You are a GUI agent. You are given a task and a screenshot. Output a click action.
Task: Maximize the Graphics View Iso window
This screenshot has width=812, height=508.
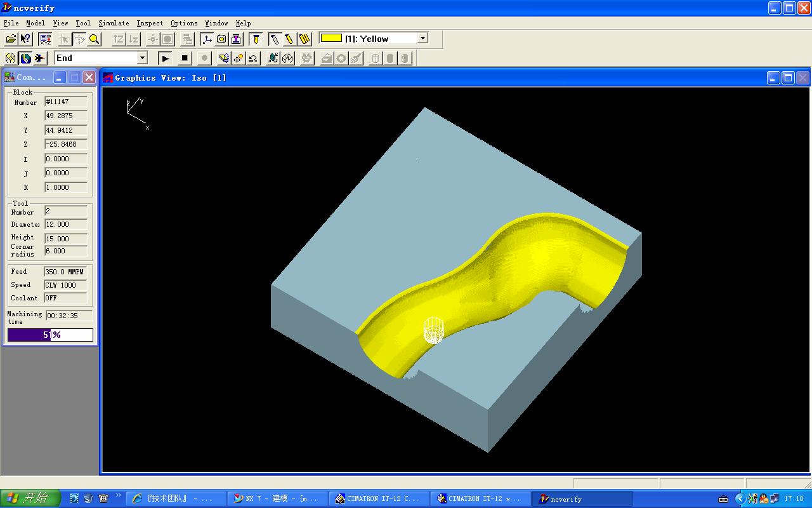point(788,77)
